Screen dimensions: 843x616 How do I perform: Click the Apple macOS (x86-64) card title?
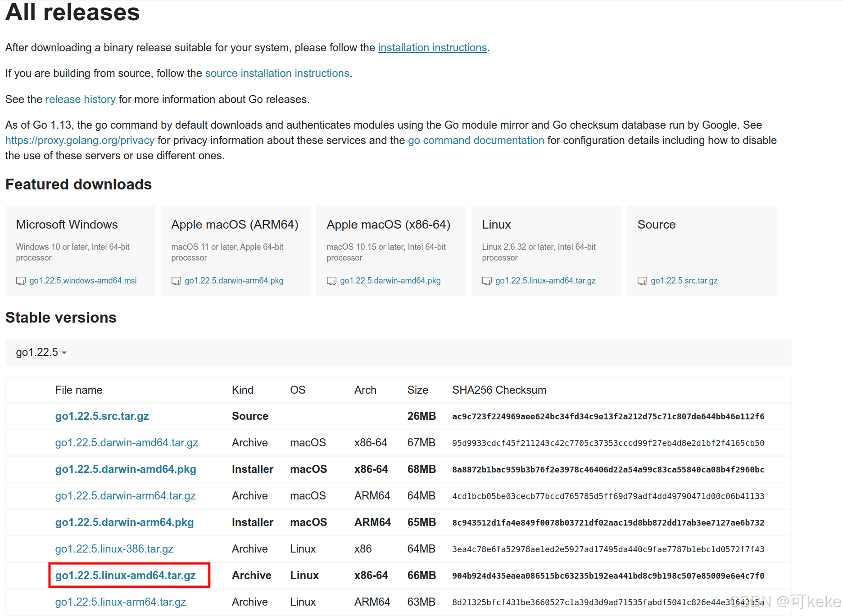388,225
